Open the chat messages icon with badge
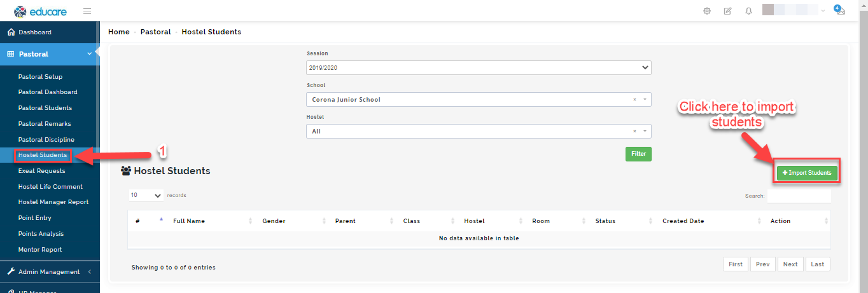 tap(839, 10)
